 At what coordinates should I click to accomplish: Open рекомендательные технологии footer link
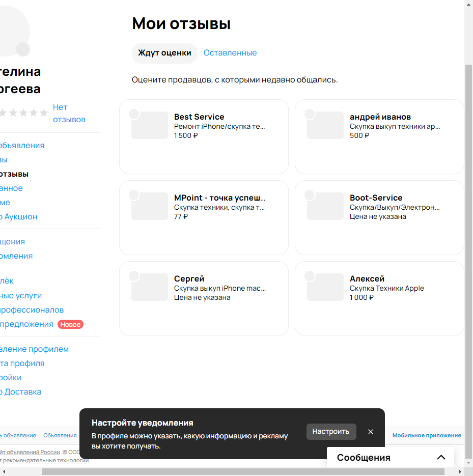pyautogui.click(x=46, y=460)
